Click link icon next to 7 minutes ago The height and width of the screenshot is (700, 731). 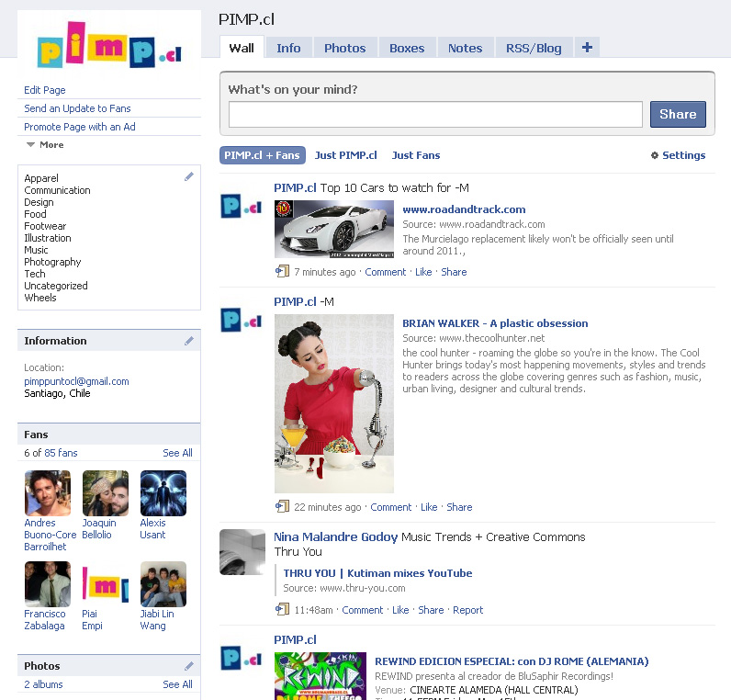click(282, 272)
